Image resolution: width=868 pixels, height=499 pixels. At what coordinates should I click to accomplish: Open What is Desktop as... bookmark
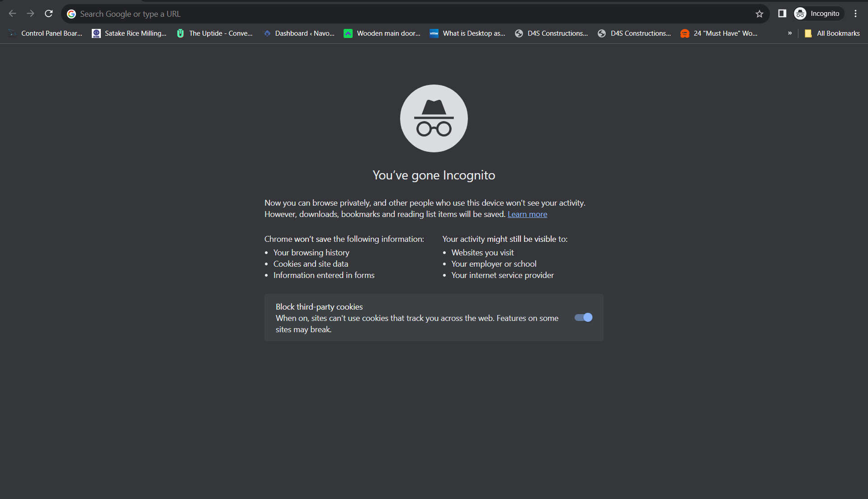tap(468, 33)
